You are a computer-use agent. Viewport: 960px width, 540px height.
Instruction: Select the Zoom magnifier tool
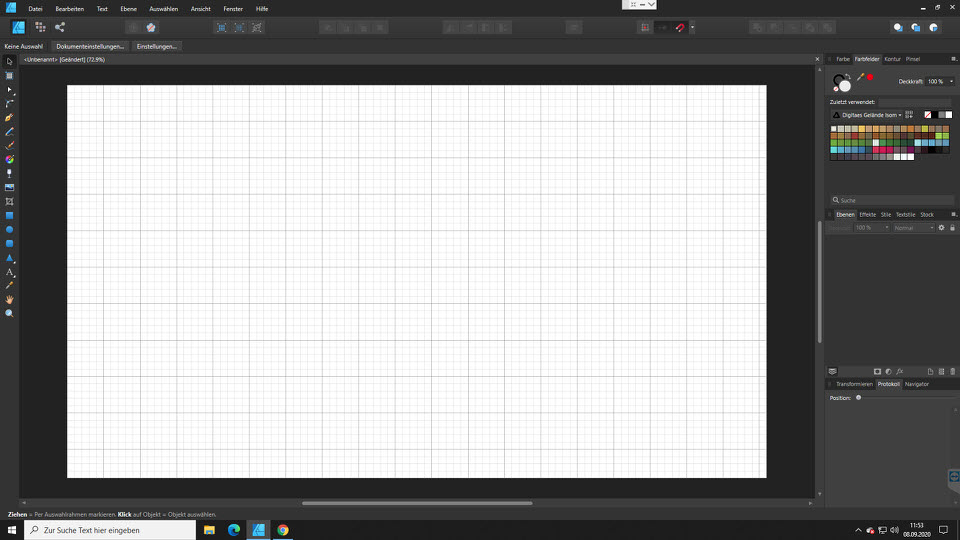pyautogui.click(x=9, y=313)
